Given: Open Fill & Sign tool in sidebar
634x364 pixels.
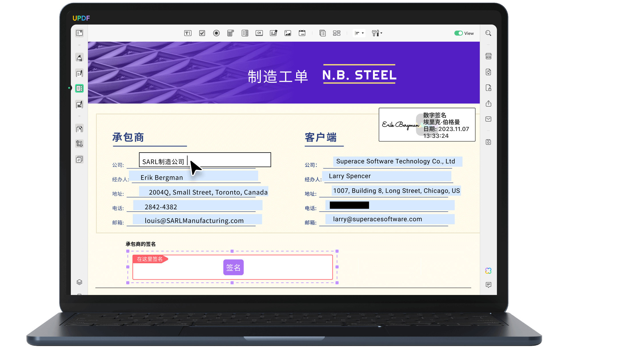Looking at the screenshot, I should 79,105.
